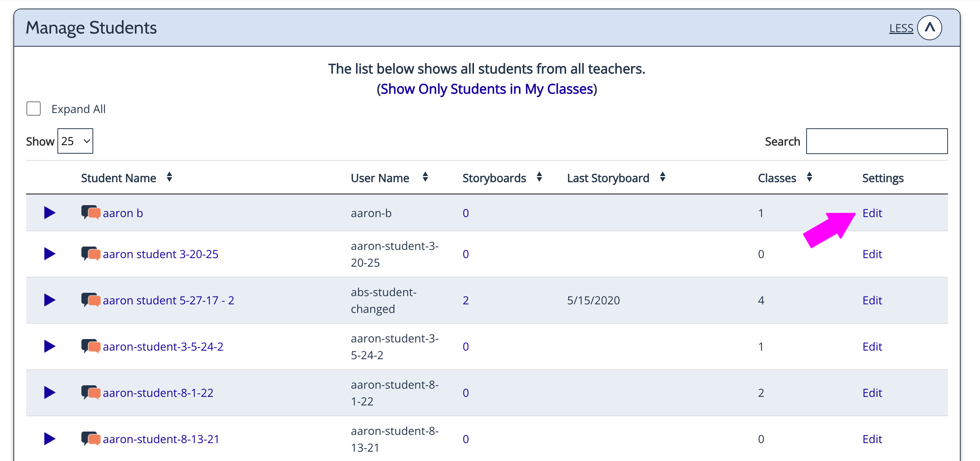Viewport: 980px width, 461px height.
Task: Sort by User Name column arrows
Action: click(x=425, y=177)
